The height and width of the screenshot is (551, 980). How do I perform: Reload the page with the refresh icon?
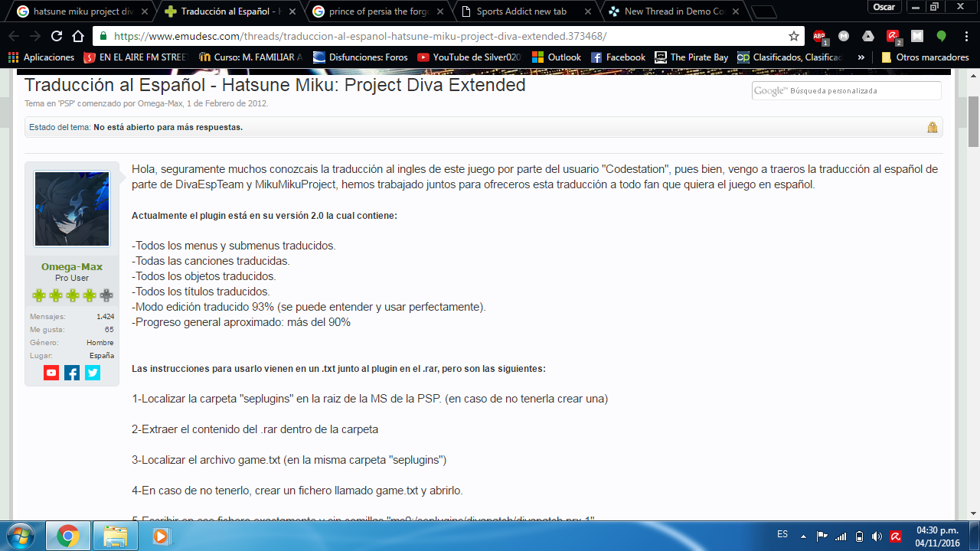click(x=57, y=36)
